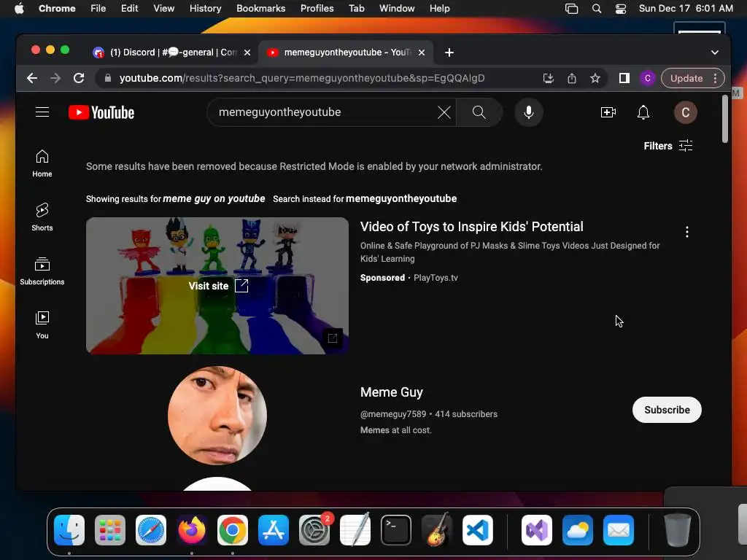Screen dimensions: 747x560
Task: Select the memeguyontheyoutube YouTube tab
Action: pyautogui.click(x=345, y=52)
